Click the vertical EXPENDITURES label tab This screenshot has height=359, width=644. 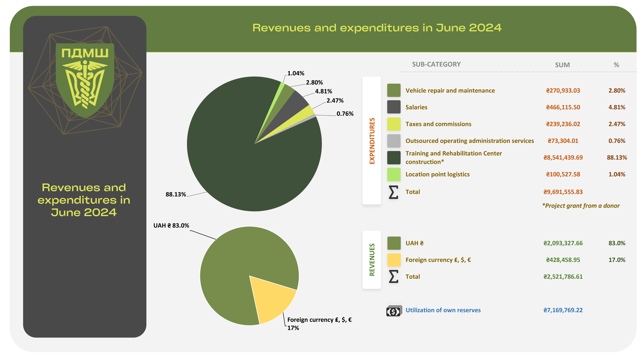[372, 141]
